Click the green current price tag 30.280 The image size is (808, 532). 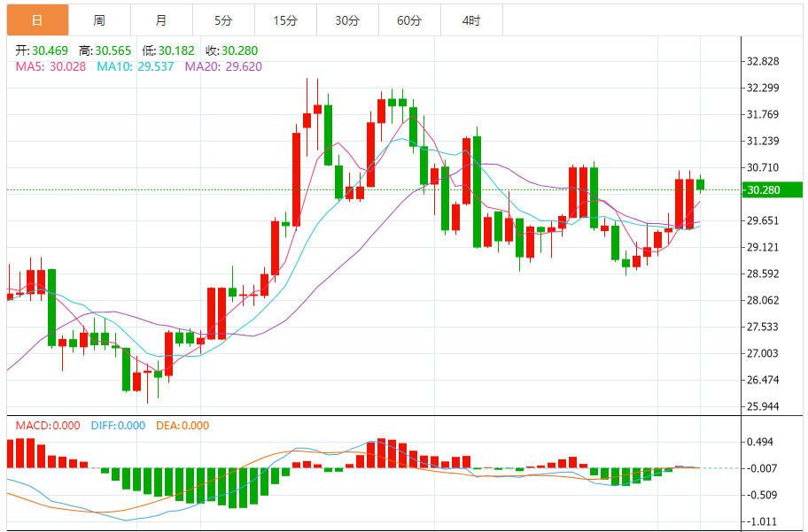coord(772,190)
